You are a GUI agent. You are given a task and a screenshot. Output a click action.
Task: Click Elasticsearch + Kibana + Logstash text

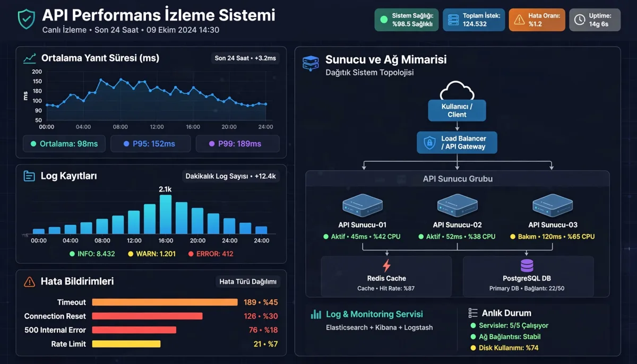[380, 327]
